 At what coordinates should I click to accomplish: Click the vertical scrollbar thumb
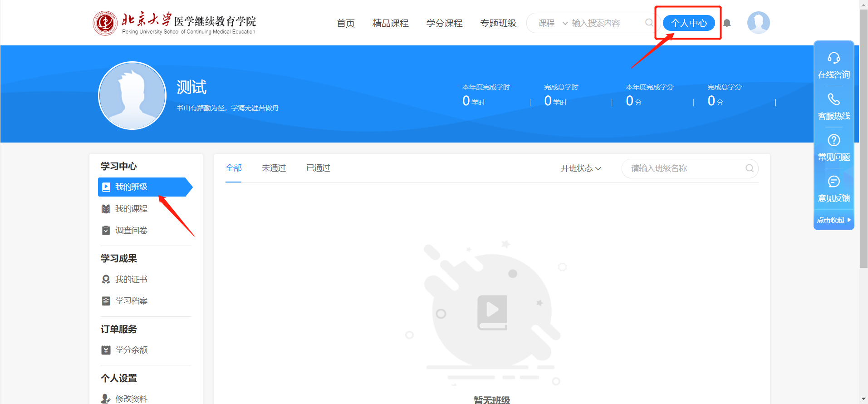pyautogui.click(x=863, y=138)
